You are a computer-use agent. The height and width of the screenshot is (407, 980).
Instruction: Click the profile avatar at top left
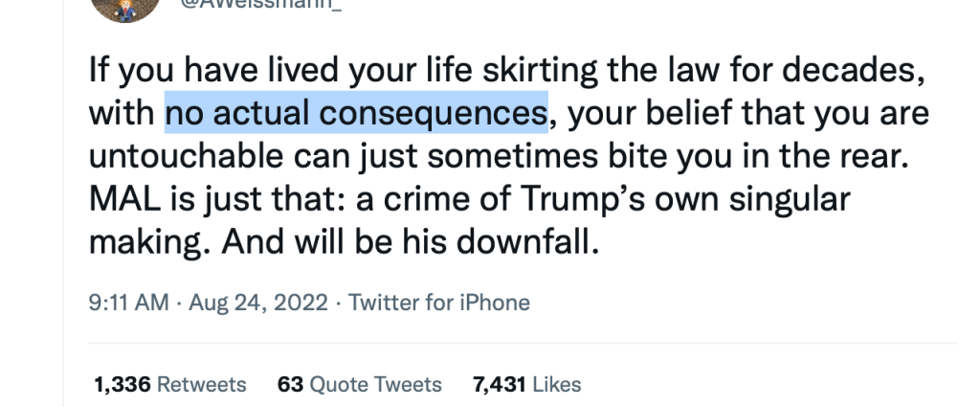pyautogui.click(x=118, y=8)
